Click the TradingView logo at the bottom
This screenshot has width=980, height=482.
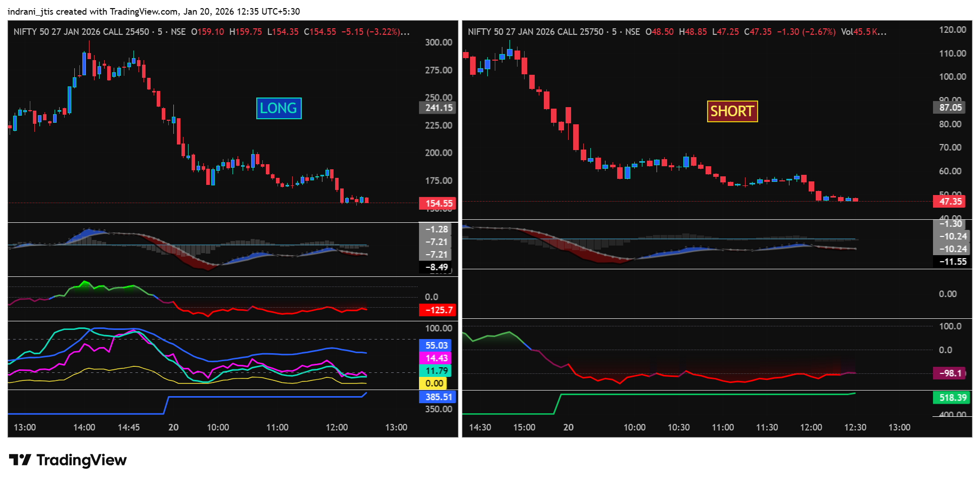coord(68,460)
